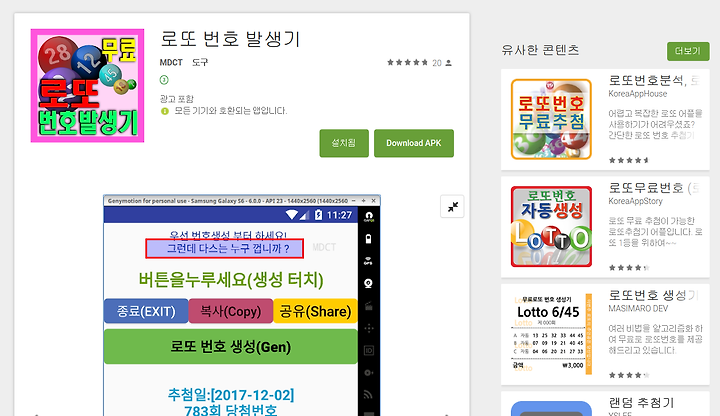
Task: Click the Wi-Fi icon in Android status bar
Action: (x=292, y=214)
